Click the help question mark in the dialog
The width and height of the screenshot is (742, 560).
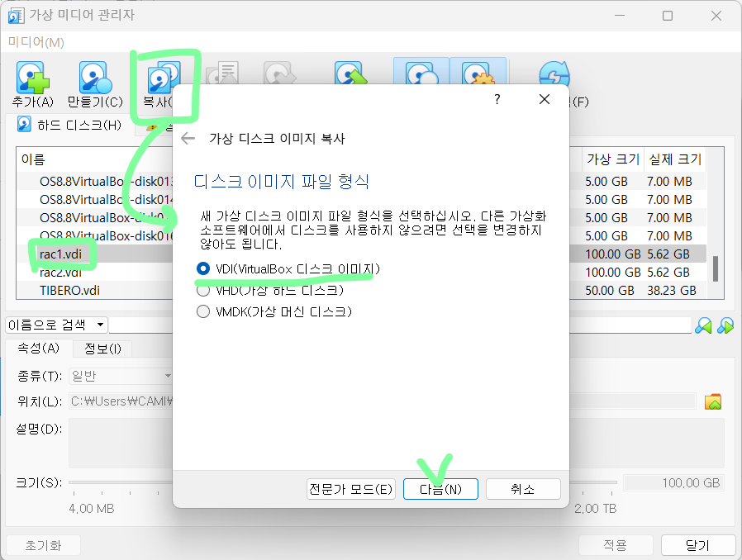[x=497, y=99]
